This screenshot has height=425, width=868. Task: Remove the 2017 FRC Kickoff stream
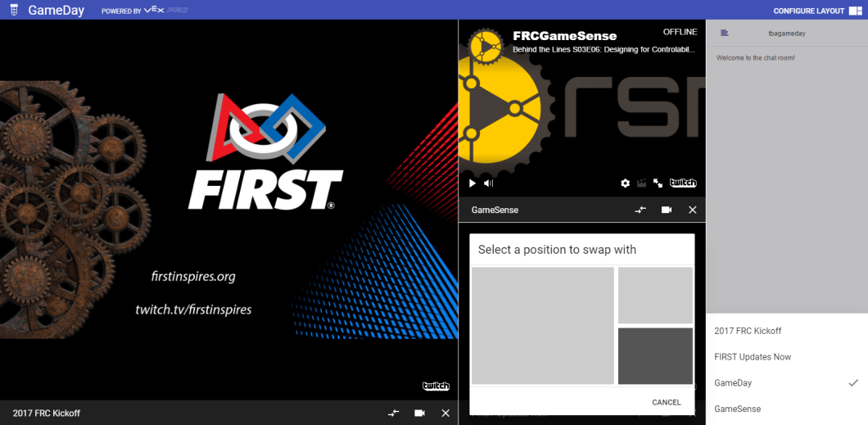tap(445, 414)
